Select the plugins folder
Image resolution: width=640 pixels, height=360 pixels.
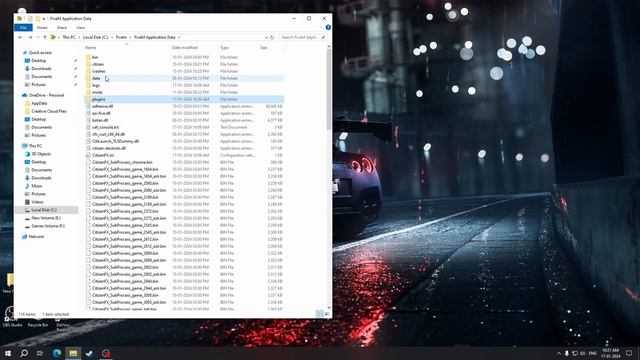(x=98, y=99)
